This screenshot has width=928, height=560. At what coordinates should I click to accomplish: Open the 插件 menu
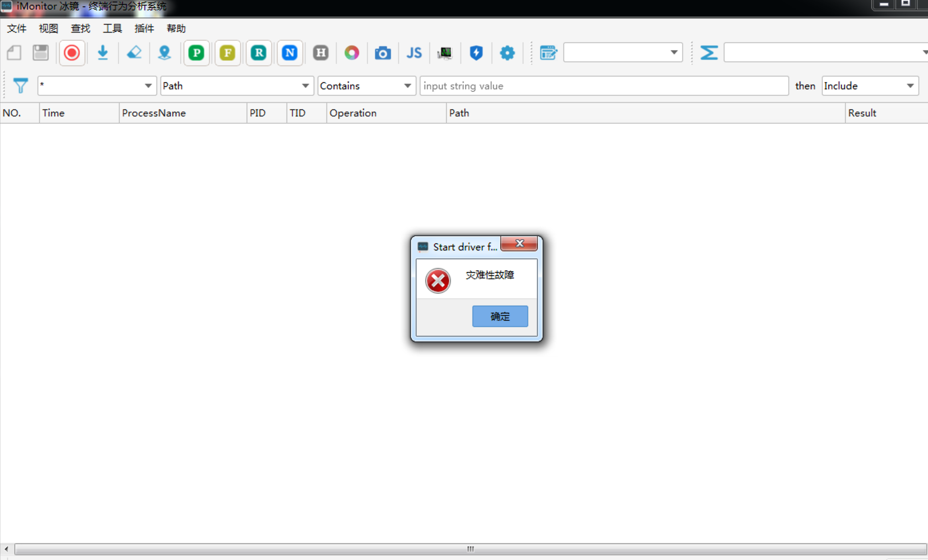pos(144,28)
